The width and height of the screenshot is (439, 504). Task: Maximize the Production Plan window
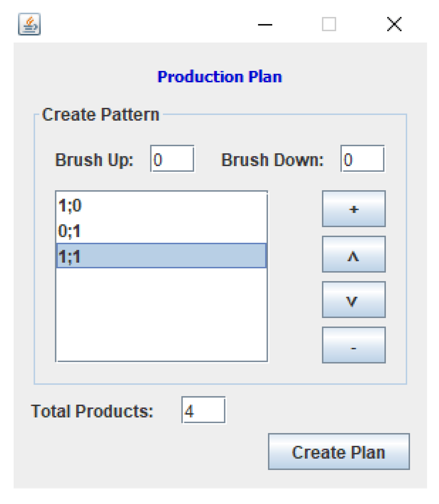329,24
